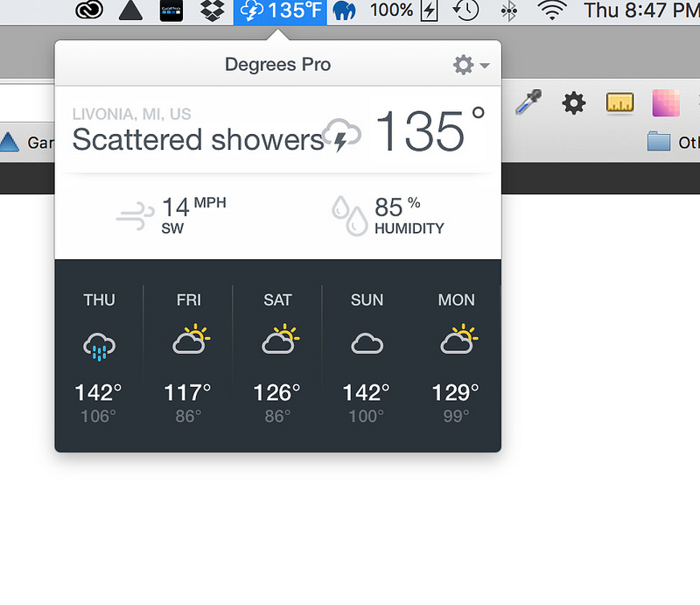Screen dimensions: 700x605
Task: Open Creative Cloud menu bar icon
Action: [x=89, y=11]
